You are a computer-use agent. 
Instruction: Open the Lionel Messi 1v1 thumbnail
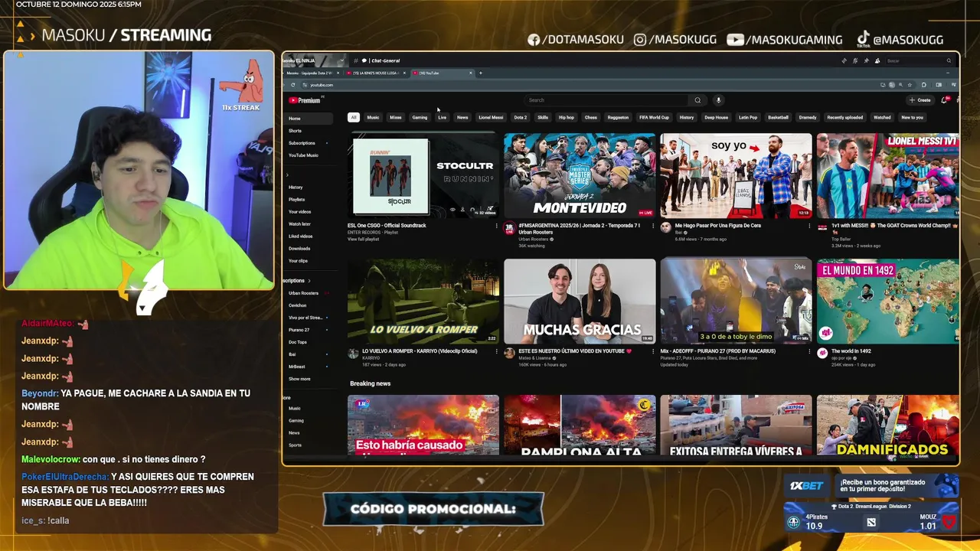pyautogui.click(x=888, y=175)
